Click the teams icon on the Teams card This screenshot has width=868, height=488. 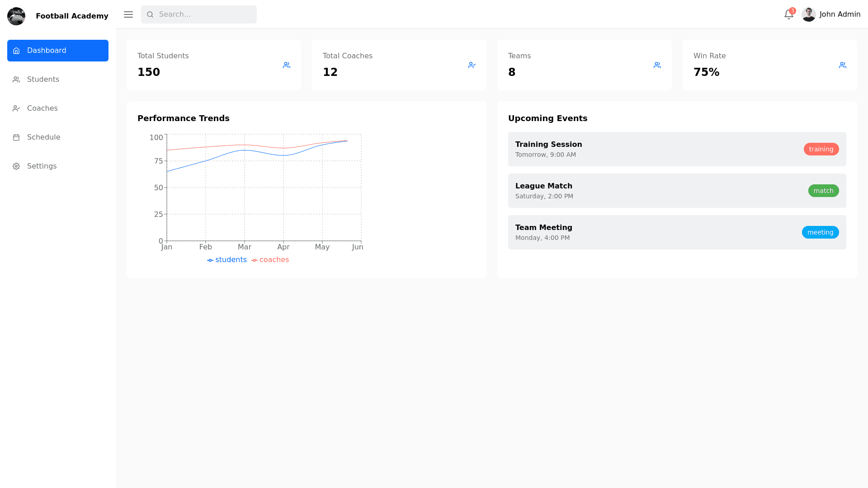[657, 65]
